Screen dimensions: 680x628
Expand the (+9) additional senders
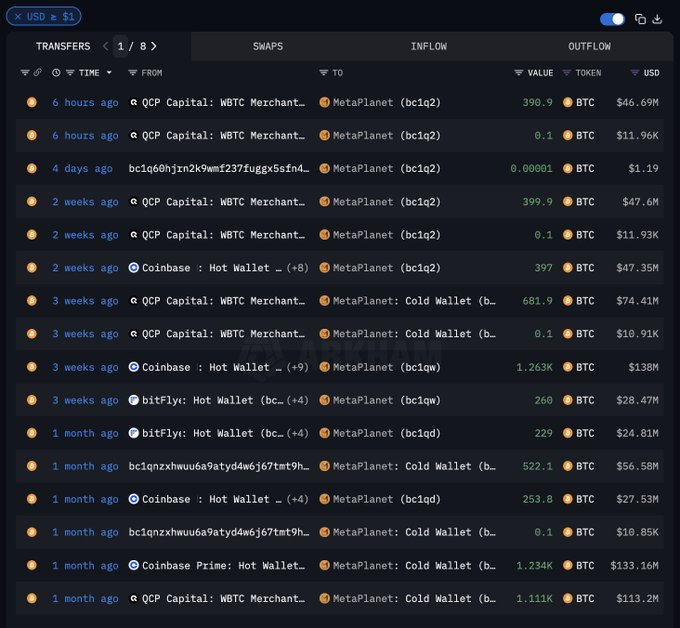tap(298, 367)
